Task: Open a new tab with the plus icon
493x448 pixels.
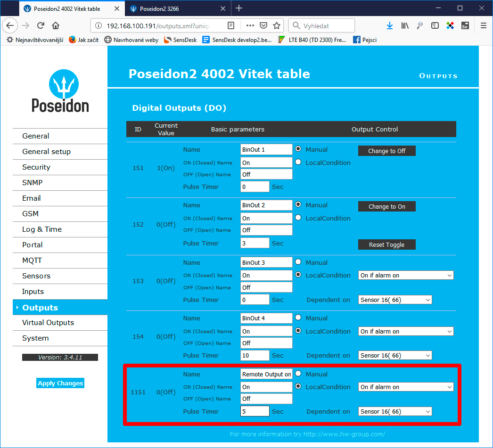Action: 239,8
